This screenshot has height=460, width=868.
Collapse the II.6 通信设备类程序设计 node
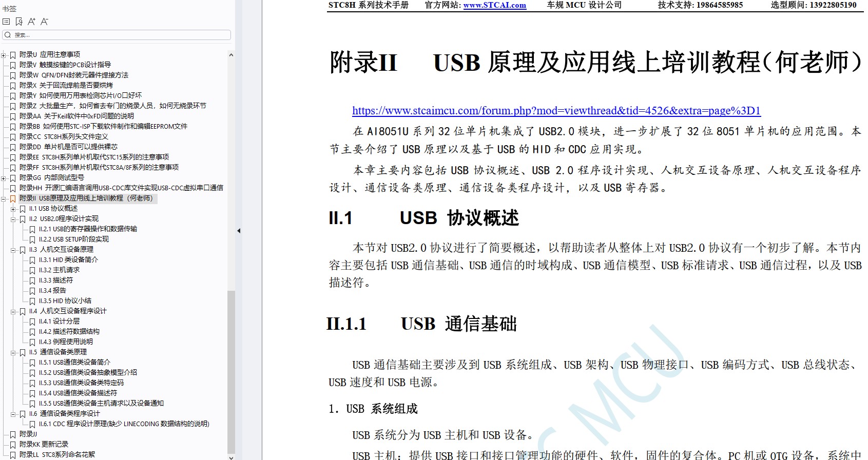pos(13,414)
